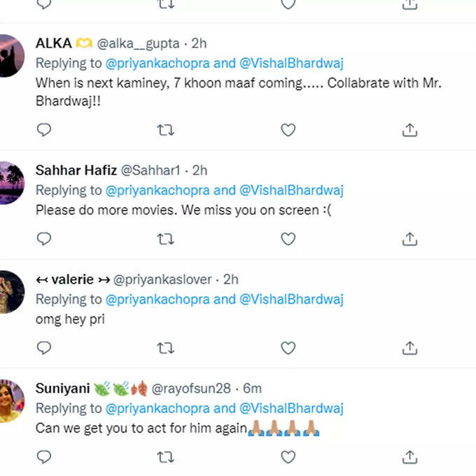Image resolution: width=476 pixels, height=476 pixels.
Task: Open @priyankachopra link in ALKA's reply
Action: (x=157, y=64)
